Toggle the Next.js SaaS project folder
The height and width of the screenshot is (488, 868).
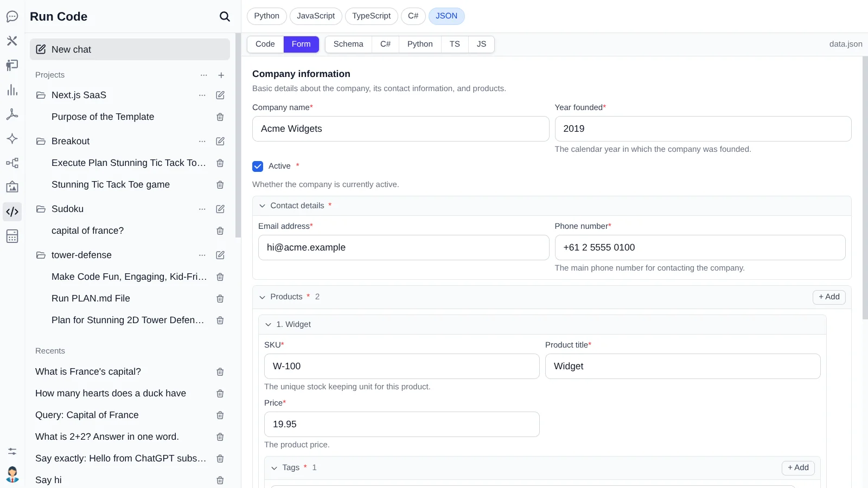click(41, 95)
